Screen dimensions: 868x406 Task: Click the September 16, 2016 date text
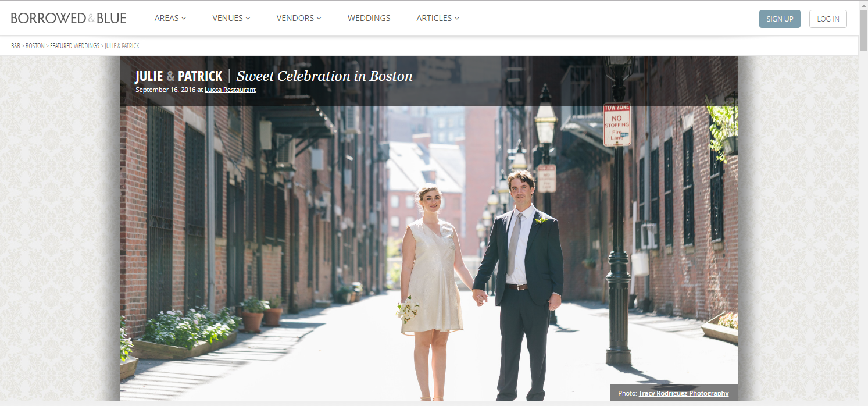click(166, 90)
